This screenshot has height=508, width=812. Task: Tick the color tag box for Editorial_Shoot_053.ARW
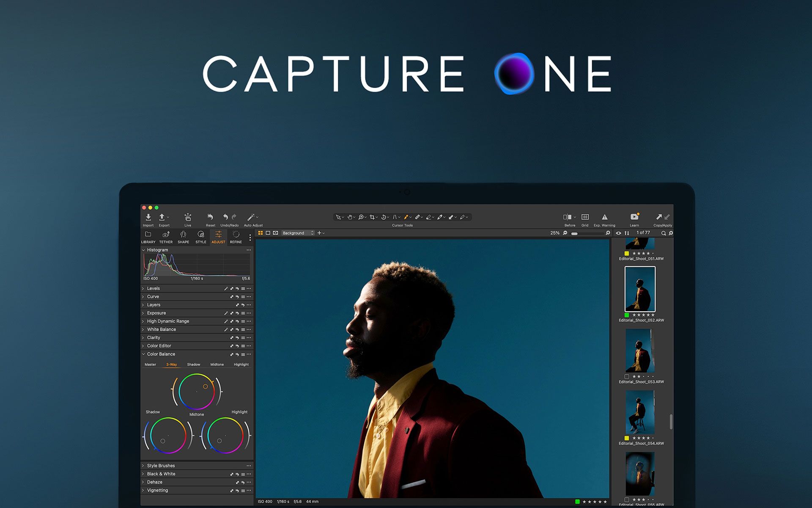[627, 376]
